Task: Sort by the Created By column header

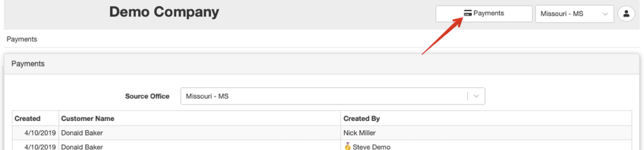Action: pyautogui.click(x=361, y=118)
